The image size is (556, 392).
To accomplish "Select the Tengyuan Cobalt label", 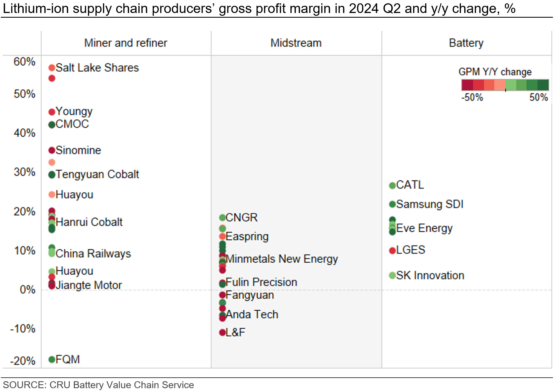I will [97, 174].
